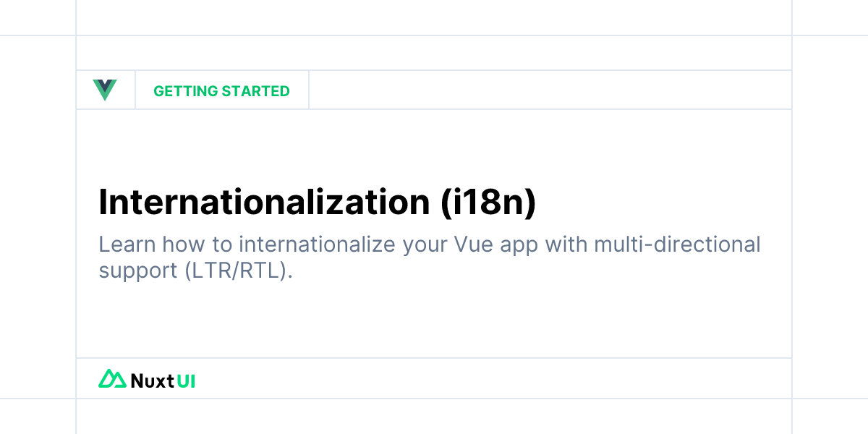Click the "support (LTR/RTL)." text line
The image size is (868, 434).
pos(195,271)
